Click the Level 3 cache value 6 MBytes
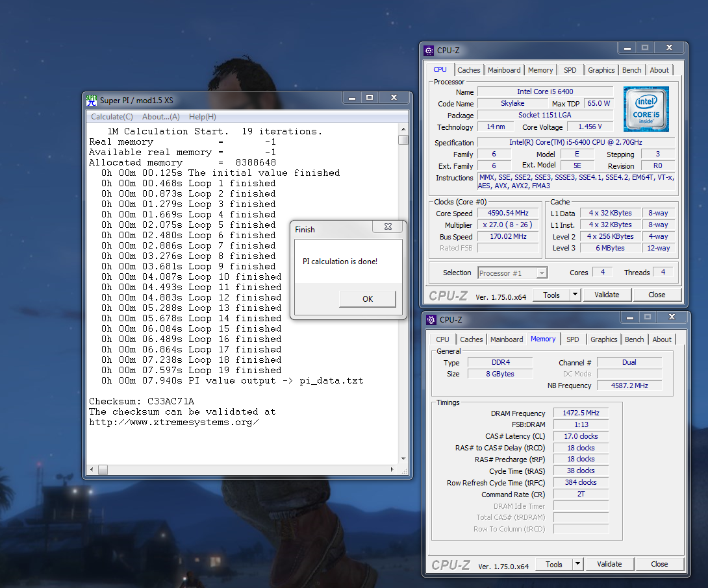 point(610,248)
